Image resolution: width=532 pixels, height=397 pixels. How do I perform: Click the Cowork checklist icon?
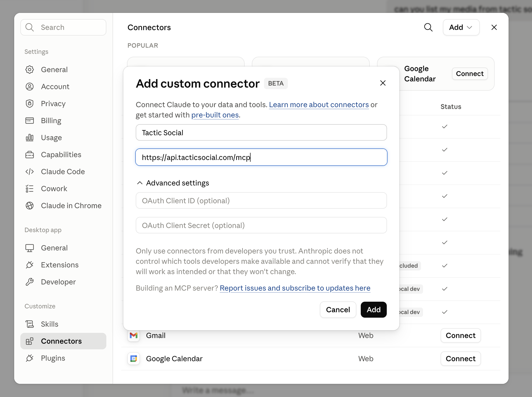tap(30, 189)
